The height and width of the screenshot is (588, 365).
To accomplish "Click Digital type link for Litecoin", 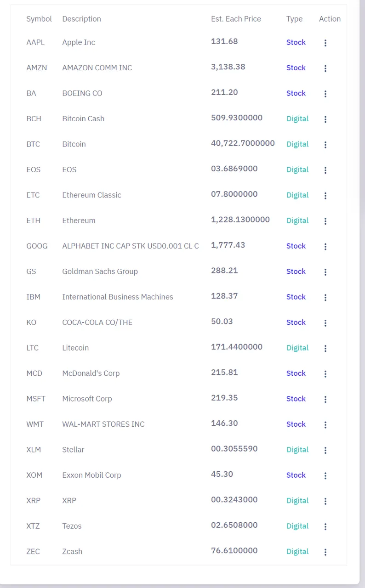I will pyautogui.click(x=297, y=348).
